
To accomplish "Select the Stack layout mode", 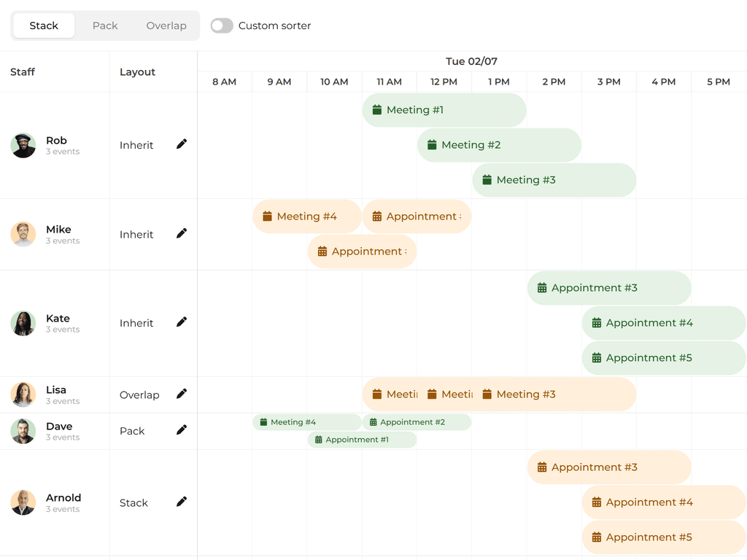I will click(x=44, y=26).
